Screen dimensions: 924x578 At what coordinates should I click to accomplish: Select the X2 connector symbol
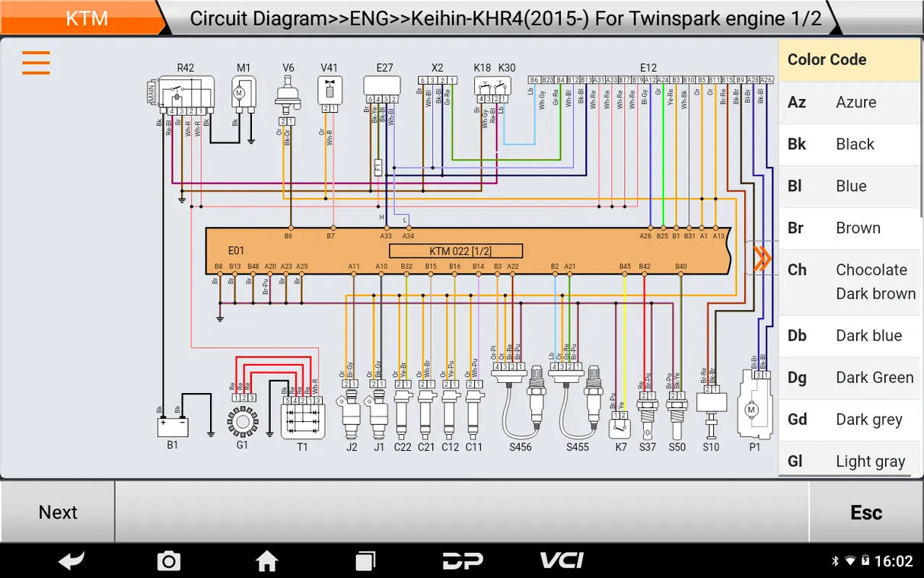tap(437, 80)
